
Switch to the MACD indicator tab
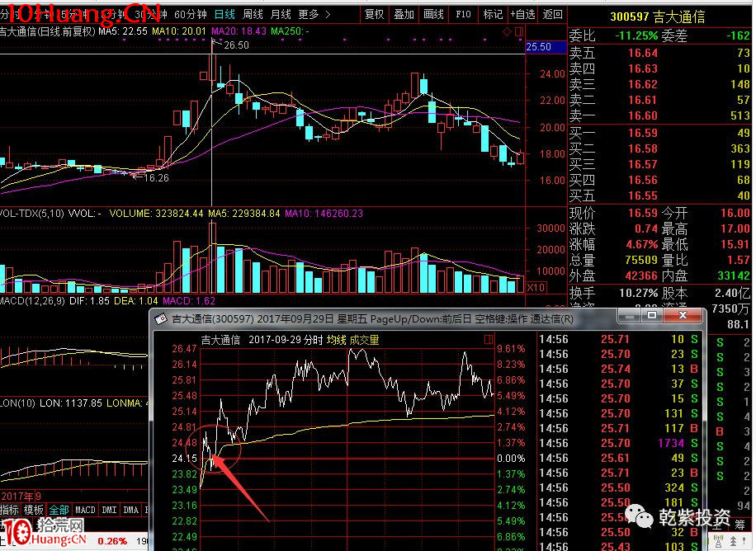click(x=85, y=510)
